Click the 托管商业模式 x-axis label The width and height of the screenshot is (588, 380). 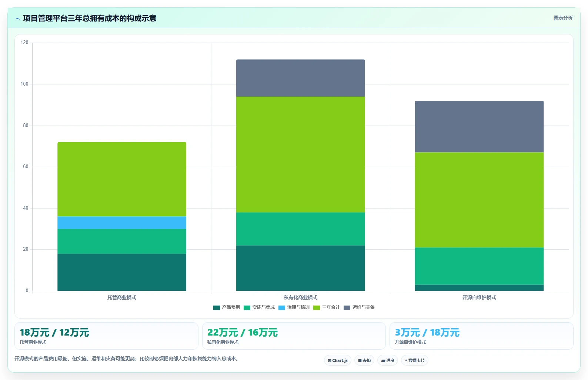point(122,297)
